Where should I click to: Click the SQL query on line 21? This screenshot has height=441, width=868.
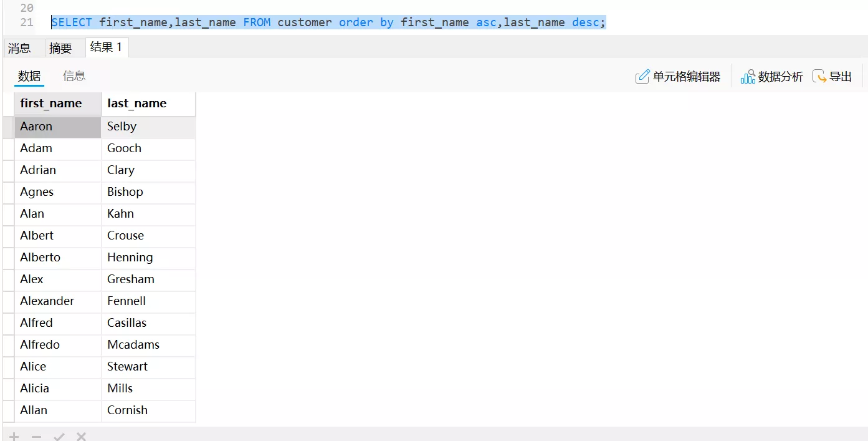pos(328,22)
